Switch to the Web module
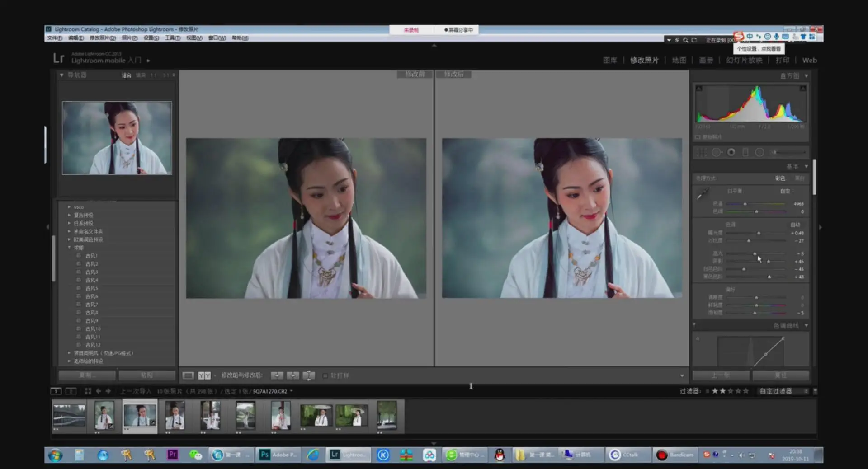The image size is (868, 469). coord(809,60)
